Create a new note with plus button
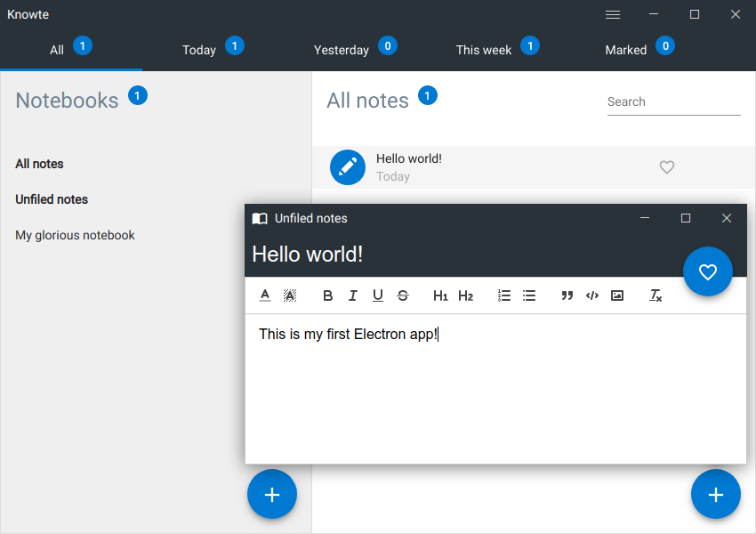The width and height of the screenshot is (756, 534). click(715, 494)
